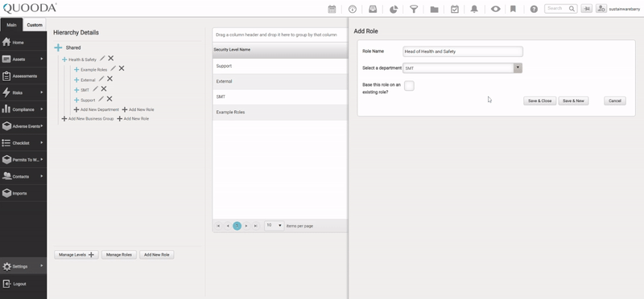This screenshot has height=299, width=644.
Task: Click the Manage Roles button
Action: [119, 255]
